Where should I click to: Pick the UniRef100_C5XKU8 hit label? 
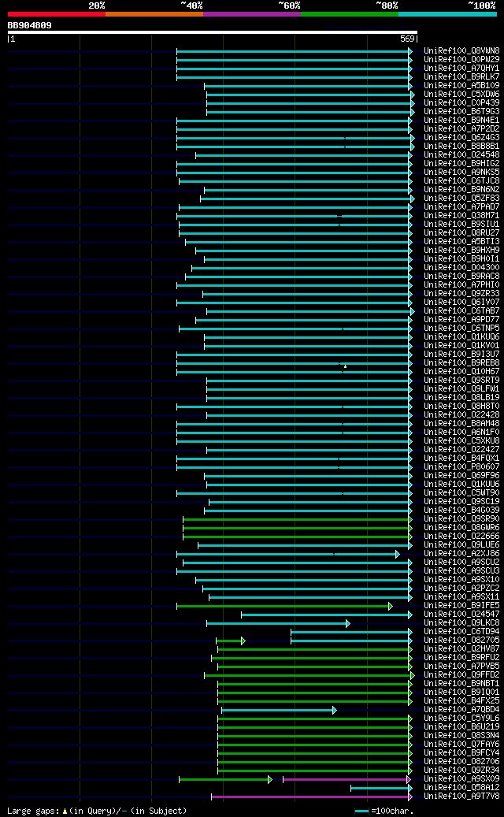461,441
